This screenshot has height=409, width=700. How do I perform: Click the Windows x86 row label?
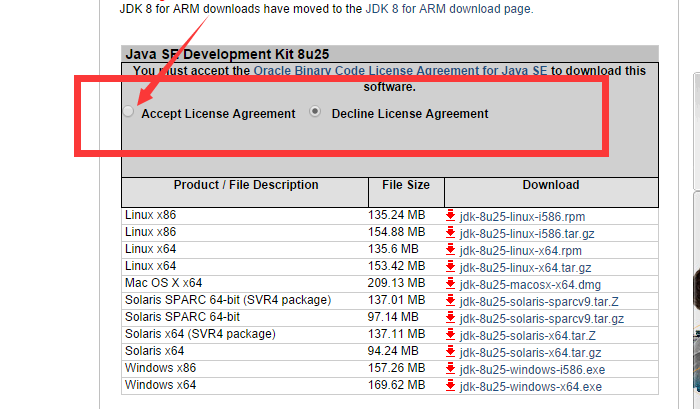(160, 368)
